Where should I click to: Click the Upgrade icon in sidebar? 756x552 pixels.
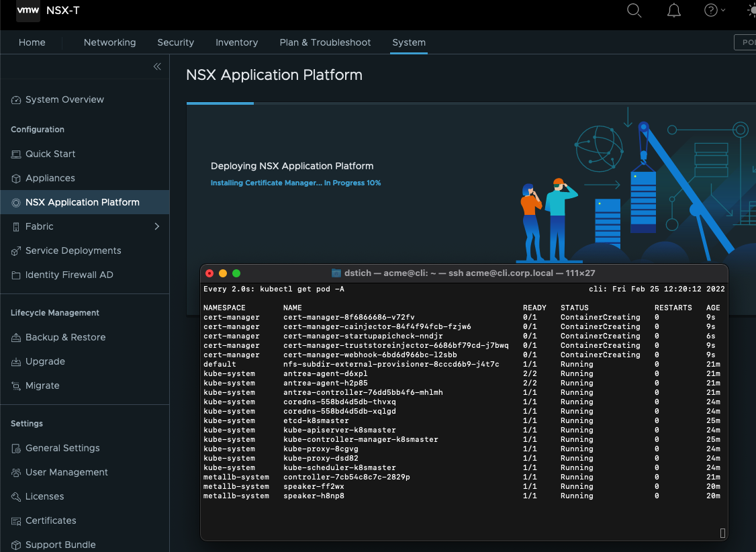point(16,361)
